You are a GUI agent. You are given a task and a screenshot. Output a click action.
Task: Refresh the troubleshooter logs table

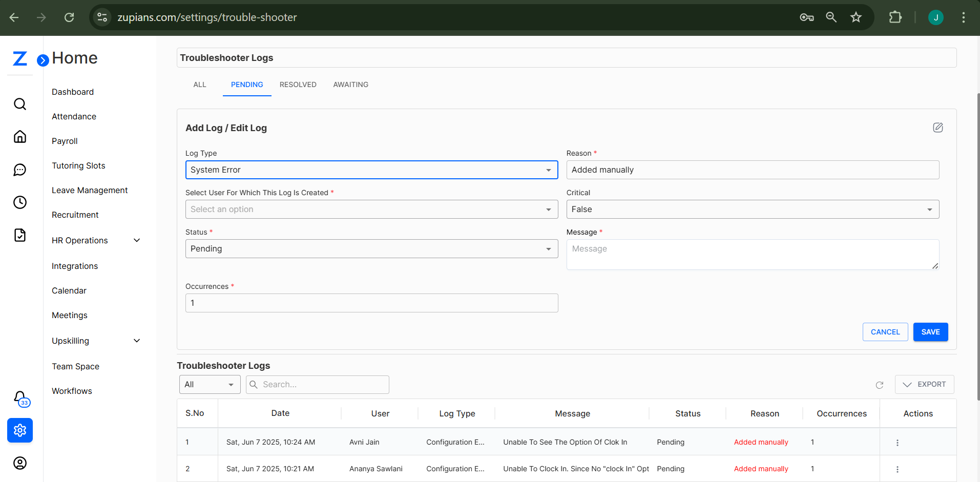pos(880,385)
